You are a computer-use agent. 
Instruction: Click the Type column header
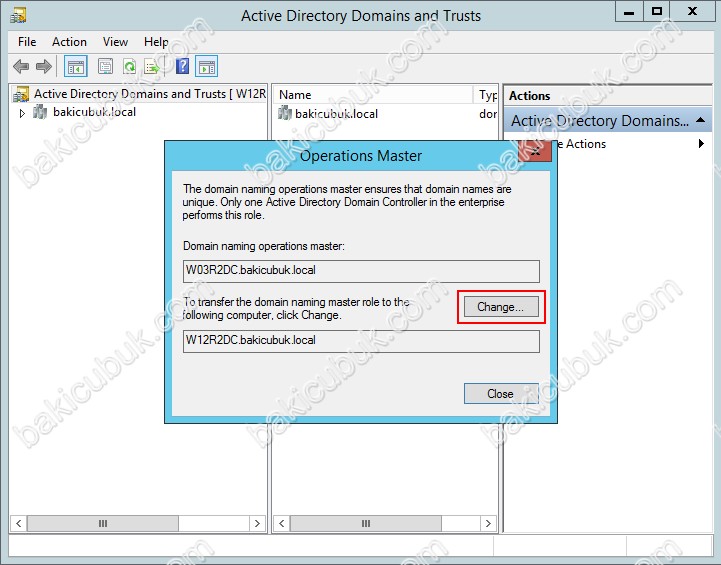486,95
